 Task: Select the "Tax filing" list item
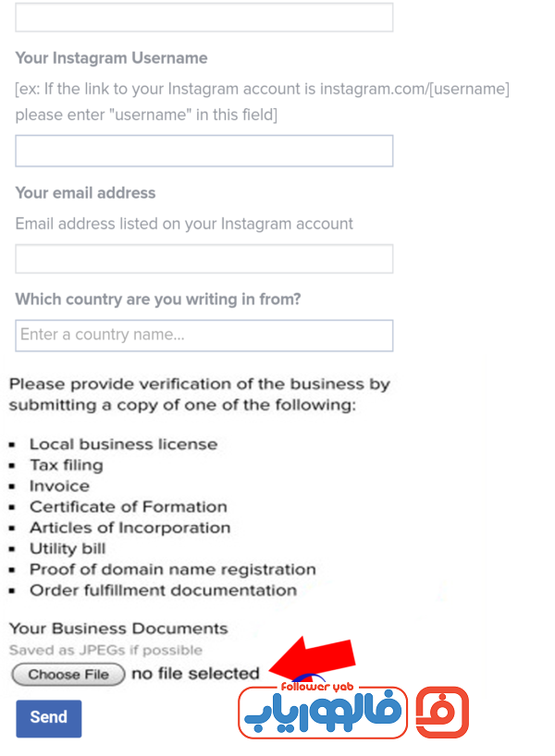[67, 465]
